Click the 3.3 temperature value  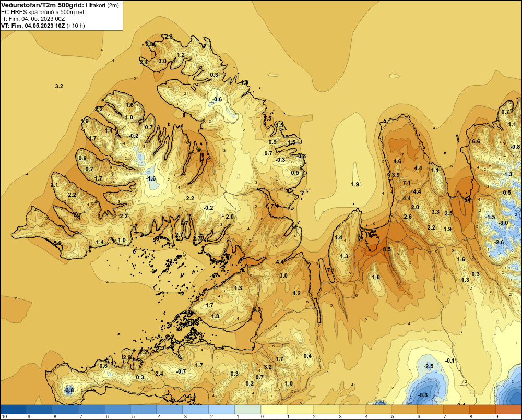[x=435, y=212]
